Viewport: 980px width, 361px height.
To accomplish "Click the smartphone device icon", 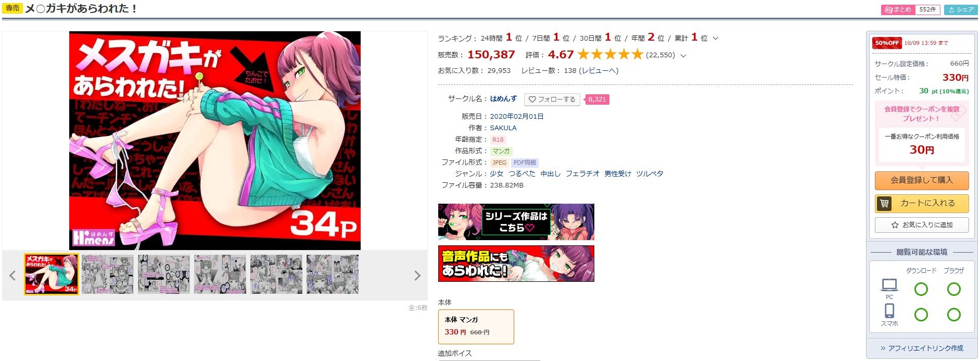I will (x=889, y=311).
